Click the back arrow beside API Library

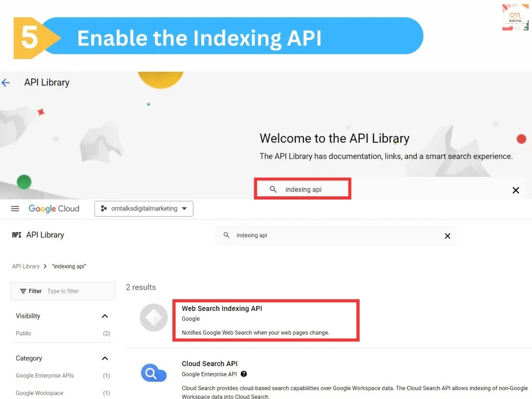(5, 82)
